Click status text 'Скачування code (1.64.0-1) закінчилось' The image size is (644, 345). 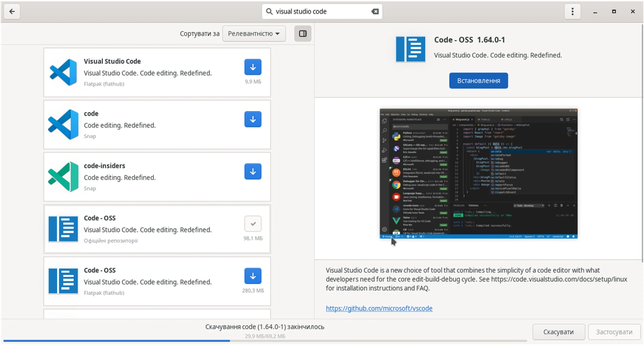click(265, 327)
